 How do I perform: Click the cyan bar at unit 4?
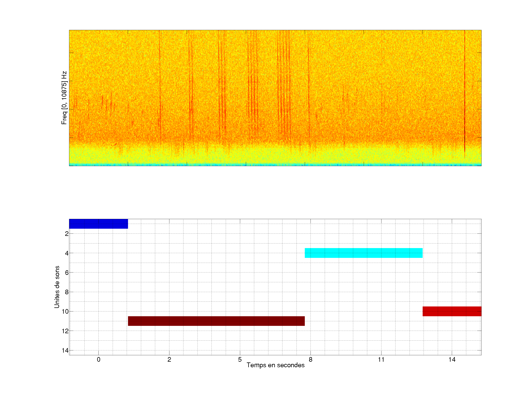click(x=363, y=253)
